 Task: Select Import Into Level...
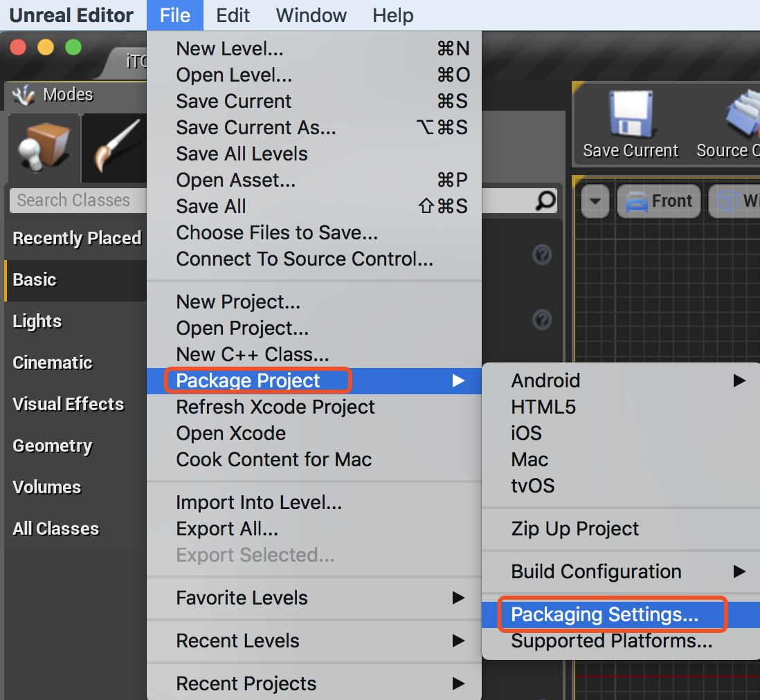[314, 502]
